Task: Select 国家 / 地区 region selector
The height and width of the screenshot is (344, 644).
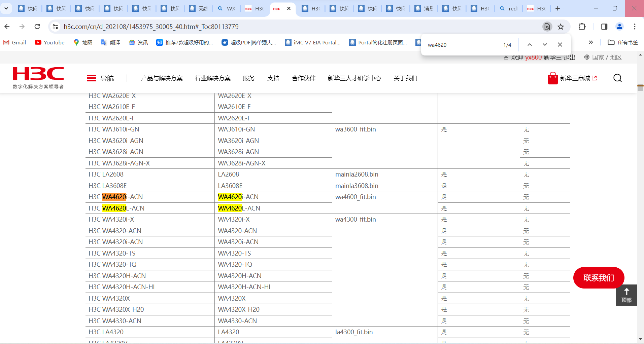Action: [x=603, y=58]
